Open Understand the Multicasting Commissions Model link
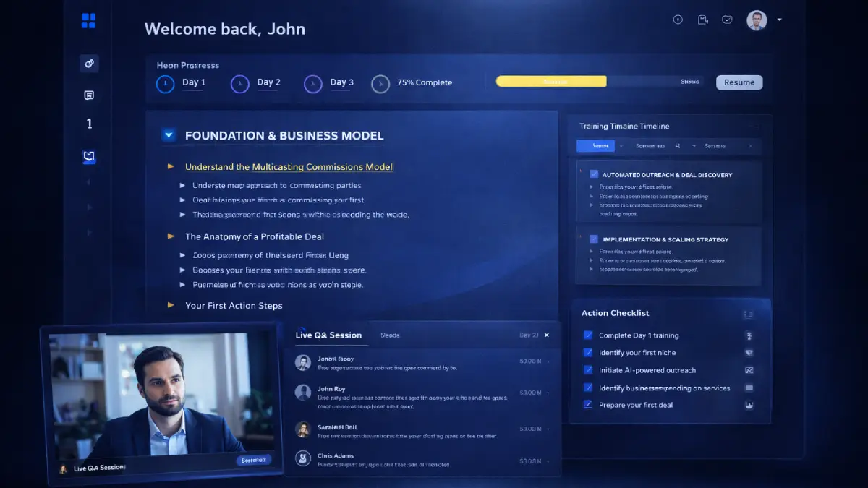The image size is (868, 488). [x=289, y=167]
